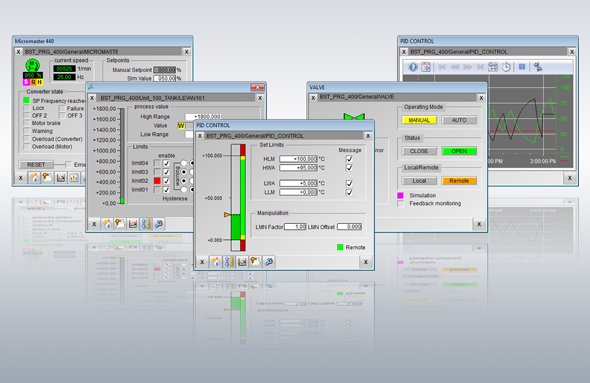Image resolution: width=590 pixels, height=383 pixels.
Task: Switch valve to MANUAL operating mode
Action: 419,120
